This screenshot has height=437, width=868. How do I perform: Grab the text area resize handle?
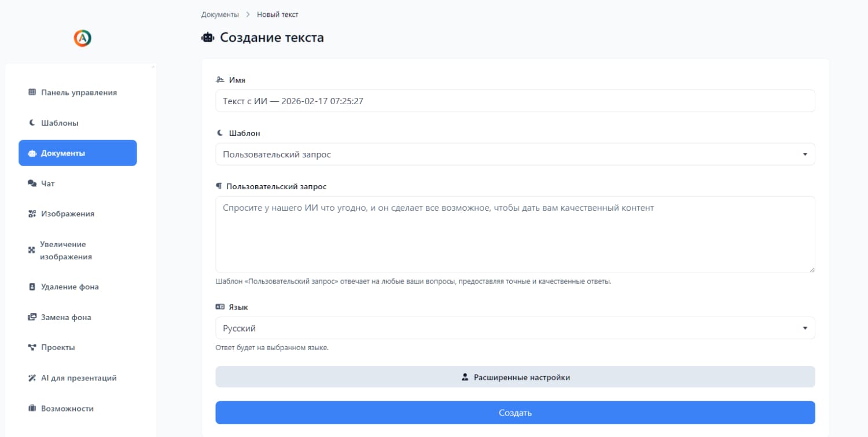pyautogui.click(x=812, y=269)
